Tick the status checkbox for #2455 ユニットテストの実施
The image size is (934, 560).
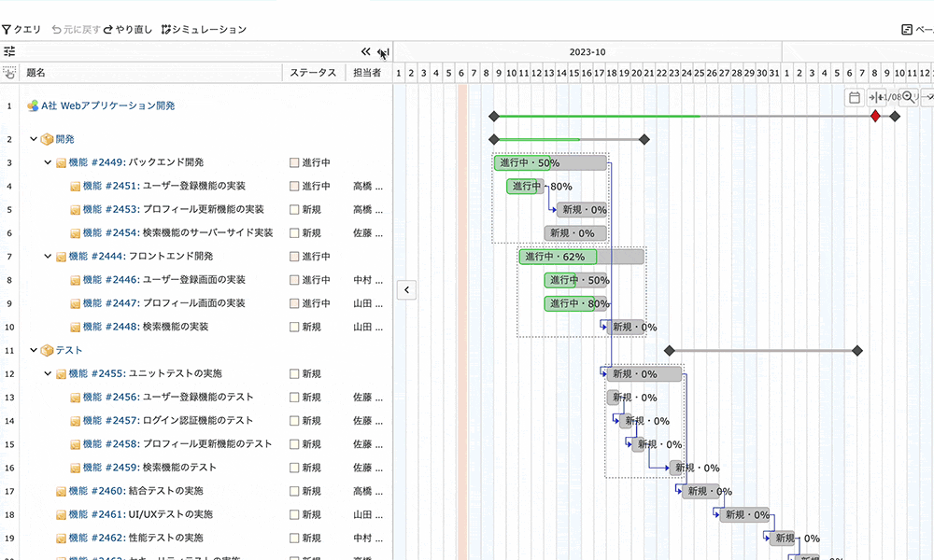tap(294, 373)
